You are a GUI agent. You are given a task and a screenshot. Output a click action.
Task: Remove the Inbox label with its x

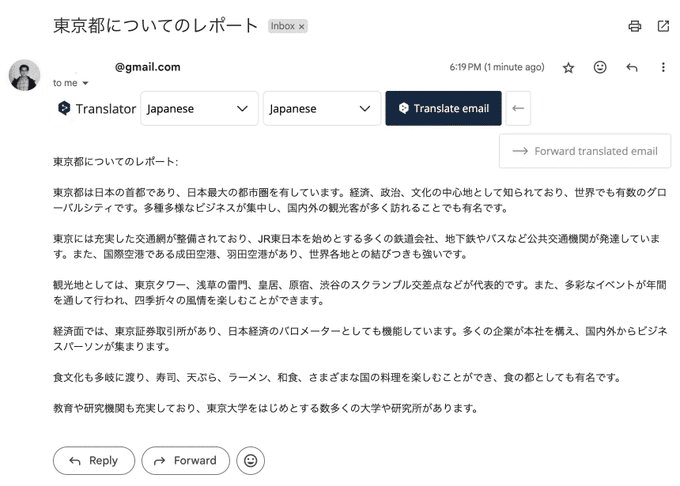pos(302,27)
